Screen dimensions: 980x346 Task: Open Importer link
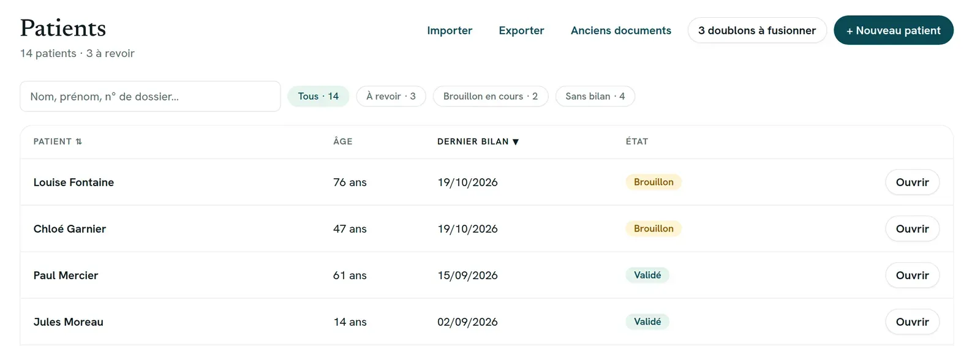(x=450, y=30)
